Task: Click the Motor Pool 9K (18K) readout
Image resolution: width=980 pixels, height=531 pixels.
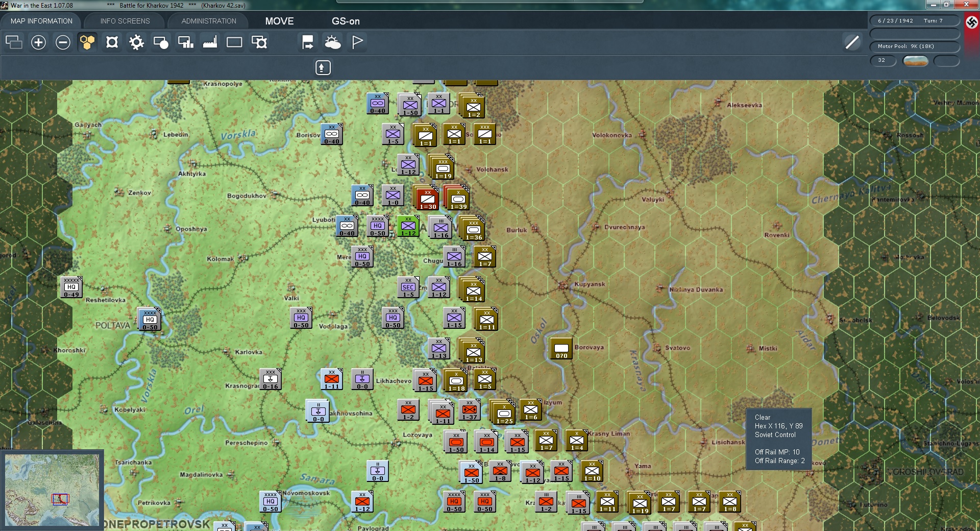Action: [915, 46]
